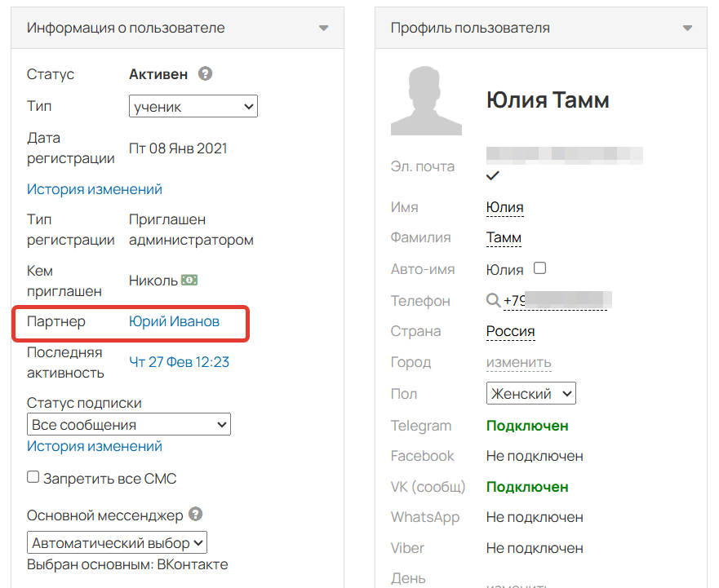Collapse the Информация о пользователе panel
This screenshot has height=588, width=719.
pos(323,27)
